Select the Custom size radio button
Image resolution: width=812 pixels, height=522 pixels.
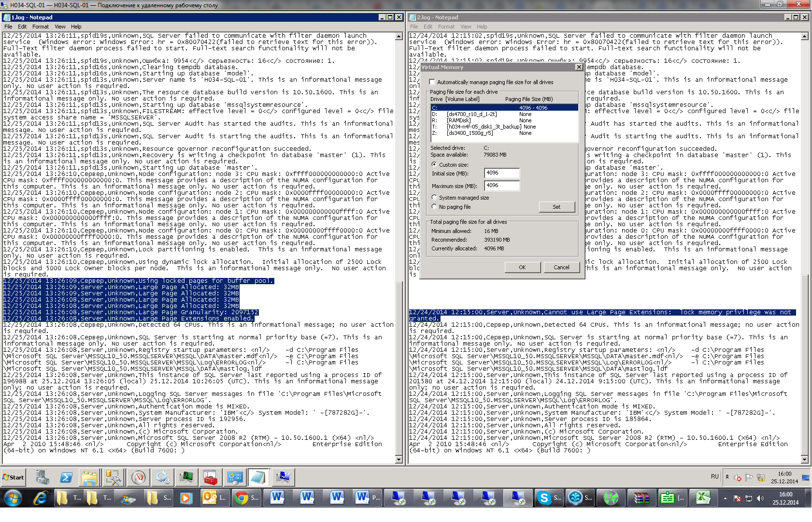[x=434, y=165]
